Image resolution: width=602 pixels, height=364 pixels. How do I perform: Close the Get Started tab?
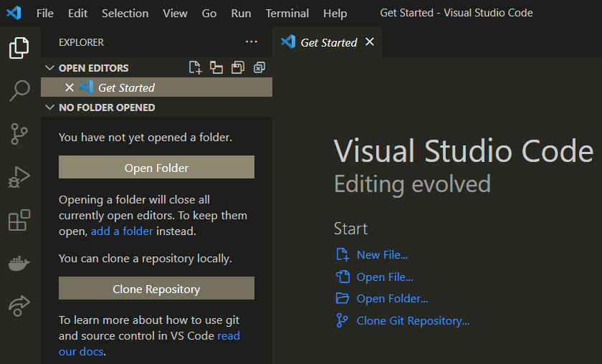pos(370,42)
